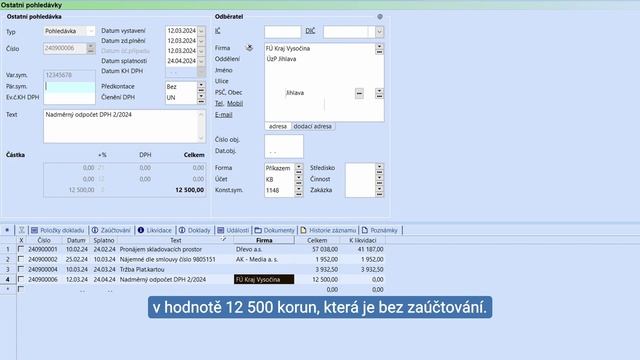This screenshot has height=360, width=640.
Task: Click the pin icon in Odběratel header
Action: tap(380, 17)
